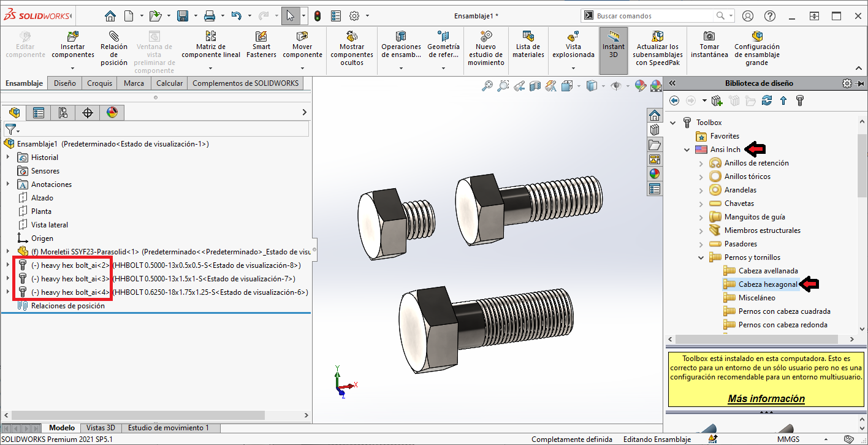The height and width of the screenshot is (445, 868).
Task: Open Insertar componentes tool
Action: (73, 37)
